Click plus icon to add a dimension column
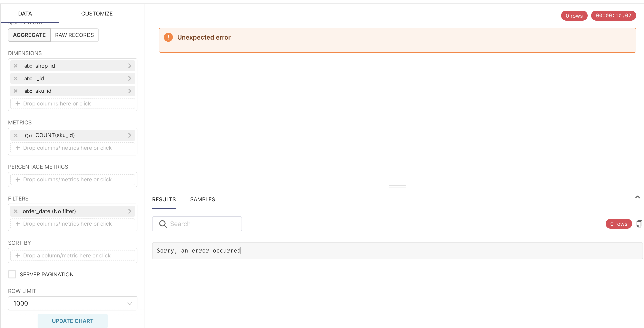This screenshot has width=644, height=328. tap(18, 103)
